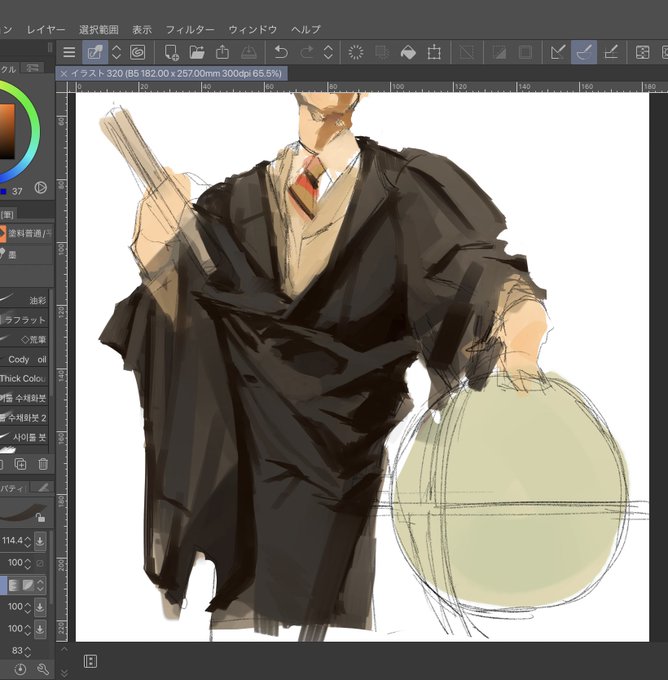Delete sub tool with trash icon
Screen dimensions: 668x680
click(x=43, y=464)
